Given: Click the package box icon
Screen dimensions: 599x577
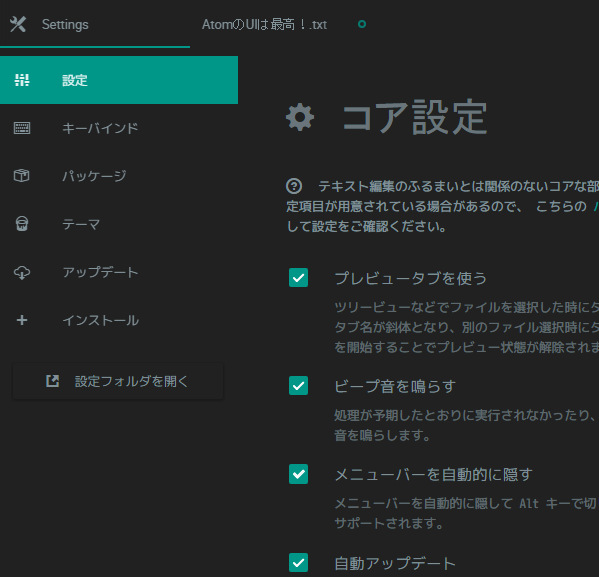Looking at the screenshot, I should [21, 176].
